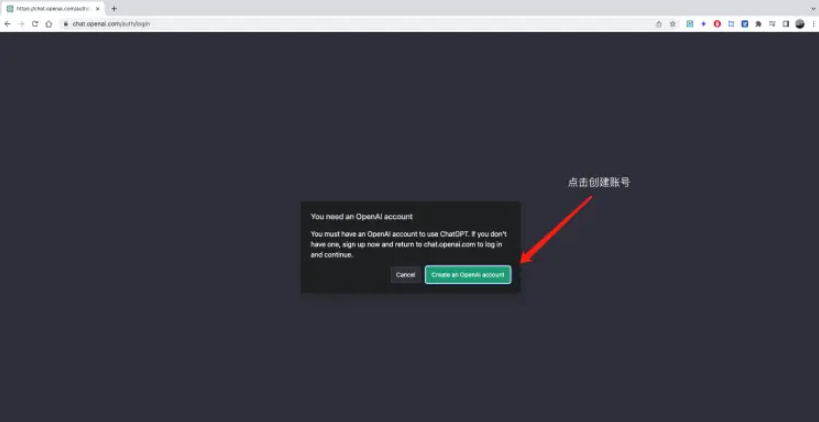
Task: Click the browser forward arrow
Action: coord(21,24)
